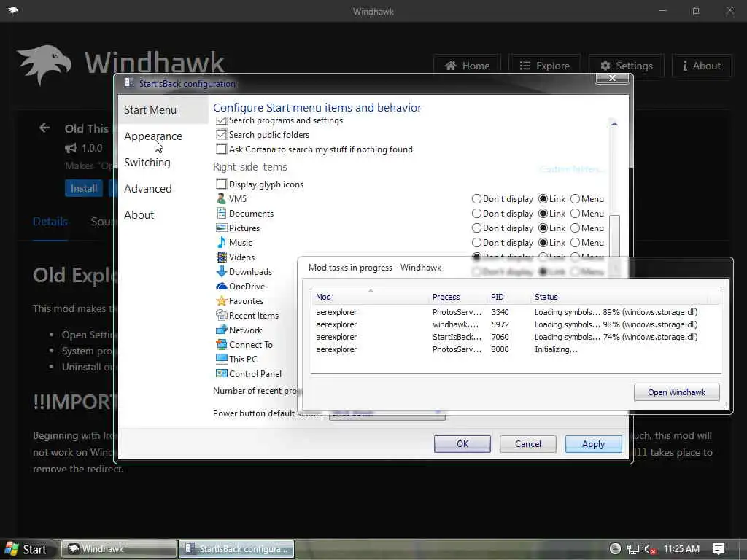Select the PID 5972 row
Image resolution: width=747 pixels, height=560 pixels.
[516, 324]
